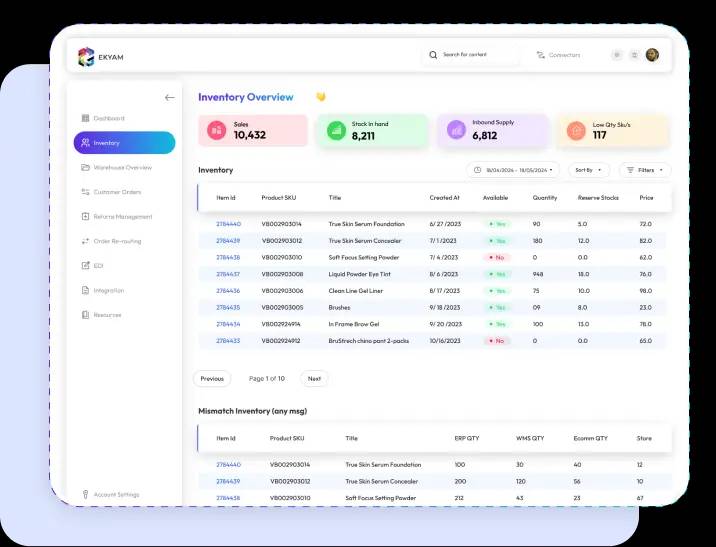
Task: Select Order Re-routing menu entry
Action: tap(117, 241)
